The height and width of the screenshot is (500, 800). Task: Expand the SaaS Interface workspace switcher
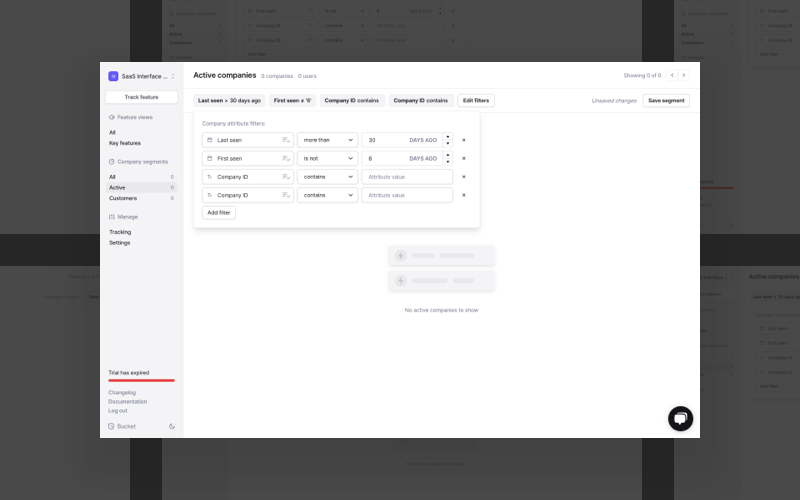click(x=141, y=76)
